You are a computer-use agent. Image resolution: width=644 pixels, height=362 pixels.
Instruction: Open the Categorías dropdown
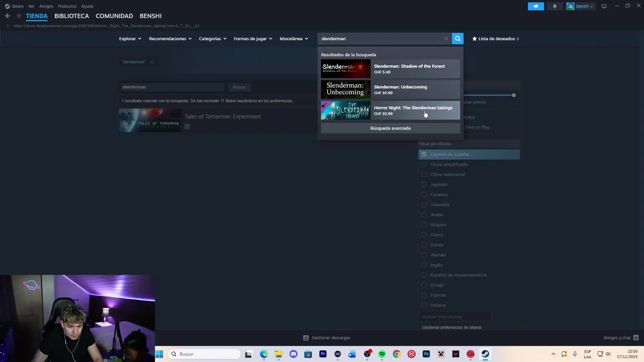pyautogui.click(x=213, y=39)
